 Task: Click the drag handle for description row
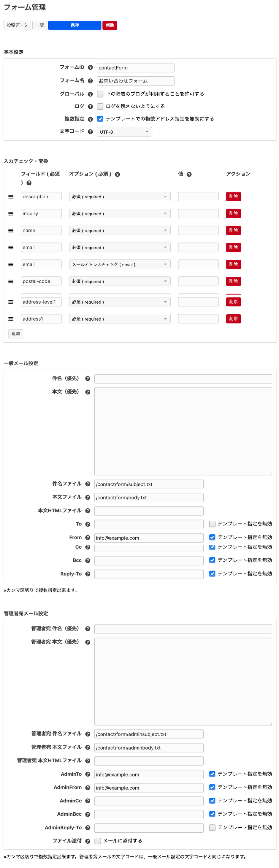pyautogui.click(x=11, y=197)
